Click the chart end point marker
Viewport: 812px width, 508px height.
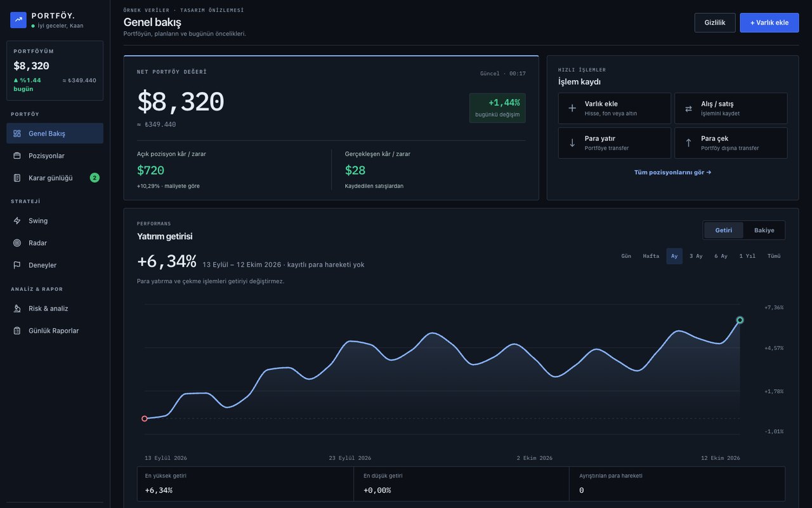tap(740, 320)
